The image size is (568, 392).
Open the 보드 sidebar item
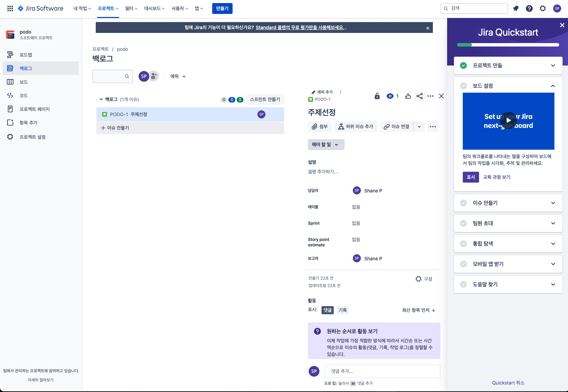[41, 82]
